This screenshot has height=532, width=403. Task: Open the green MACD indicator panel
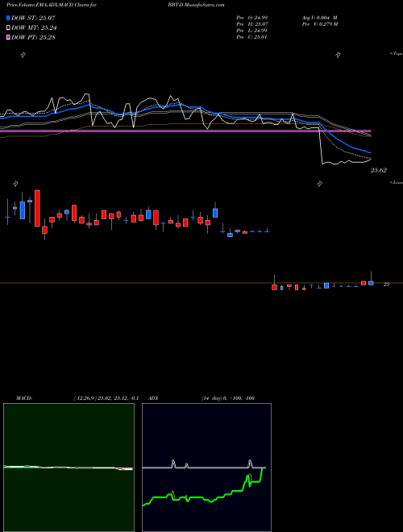(x=69, y=468)
